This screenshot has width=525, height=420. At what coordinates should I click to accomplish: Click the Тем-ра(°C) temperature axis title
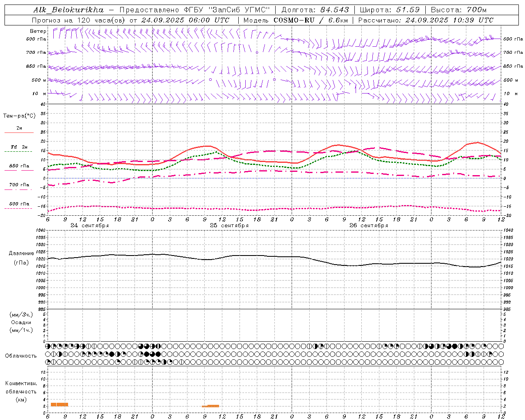(19, 116)
